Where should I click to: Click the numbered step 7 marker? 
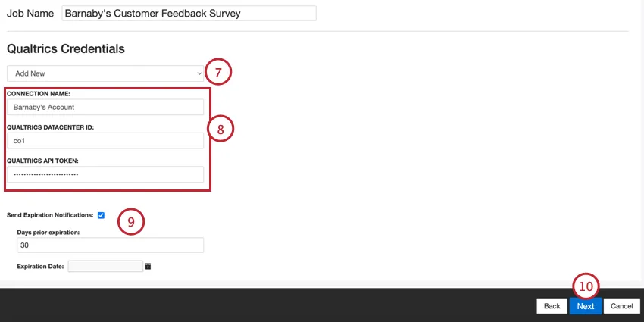pos(217,73)
